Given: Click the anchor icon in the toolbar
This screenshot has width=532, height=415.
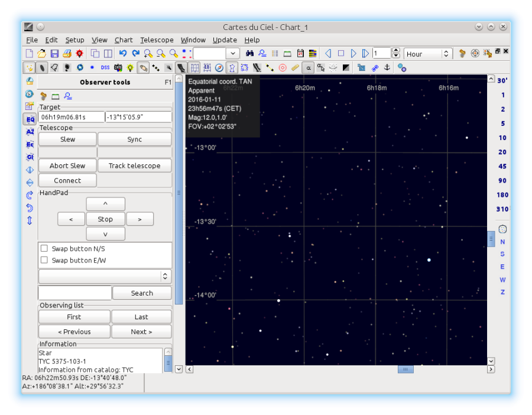Looking at the screenshot, I should point(387,68).
